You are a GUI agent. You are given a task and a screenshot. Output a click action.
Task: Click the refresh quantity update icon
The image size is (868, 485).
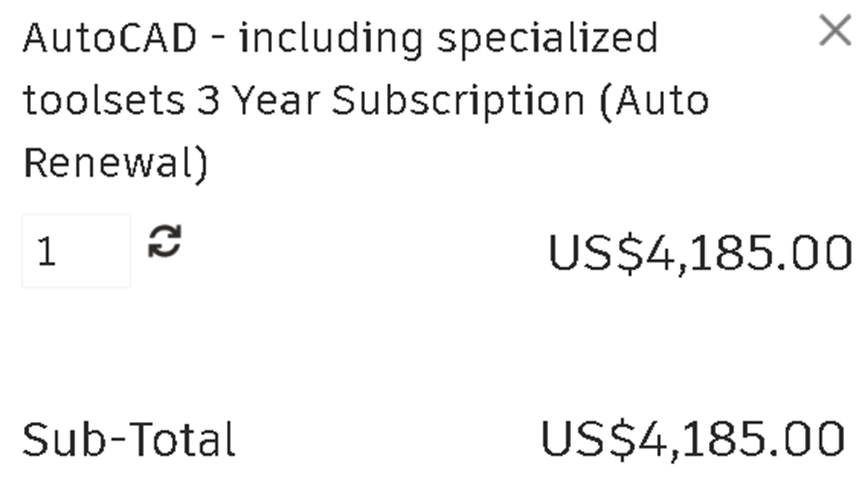[164, 241]
